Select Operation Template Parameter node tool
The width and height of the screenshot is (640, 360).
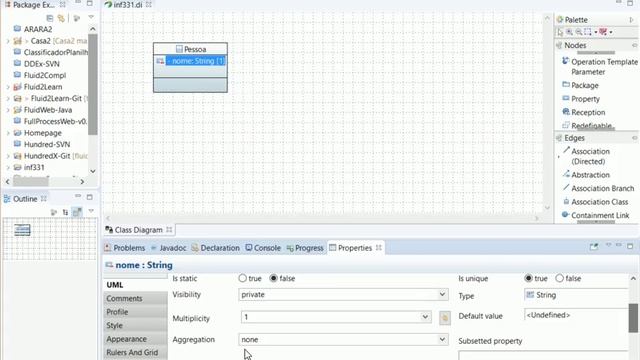pyautogui.click(x=600, y=67)
